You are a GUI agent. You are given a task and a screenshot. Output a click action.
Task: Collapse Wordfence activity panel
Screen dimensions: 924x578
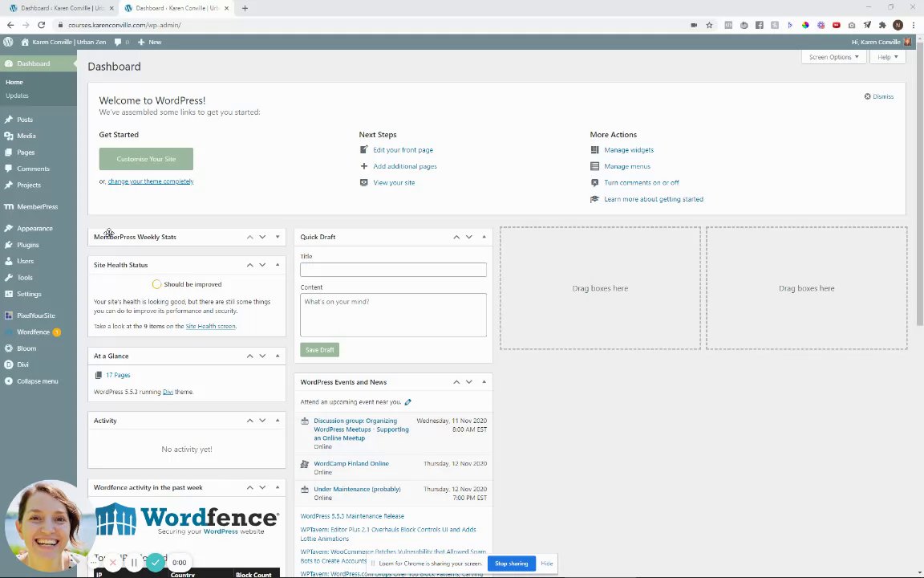click(x=278, y=488)
